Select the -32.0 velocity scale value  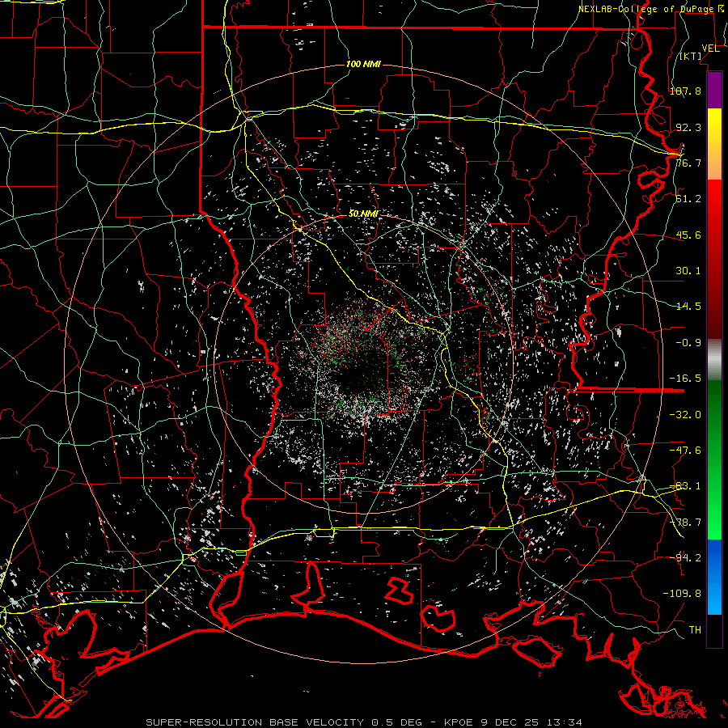point(685,415)
